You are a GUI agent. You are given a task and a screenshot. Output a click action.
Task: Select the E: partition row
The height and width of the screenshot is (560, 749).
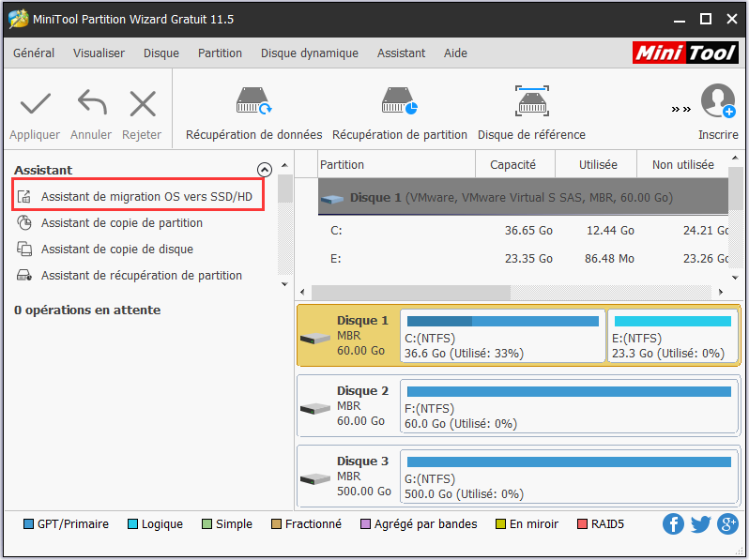(523, 258)
